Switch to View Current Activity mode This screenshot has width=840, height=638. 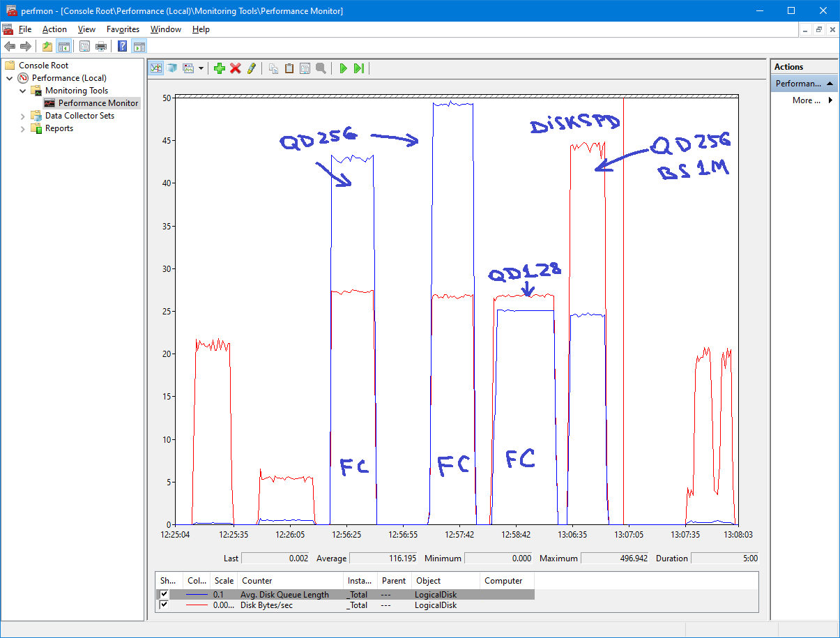coord(156,68)
